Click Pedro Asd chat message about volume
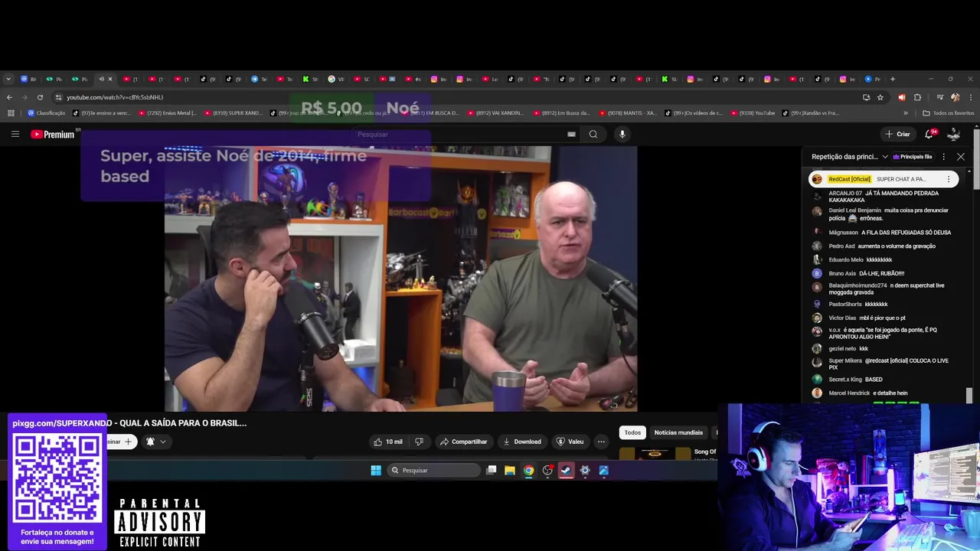Screen dimensions: 980x551 (882, 246)
